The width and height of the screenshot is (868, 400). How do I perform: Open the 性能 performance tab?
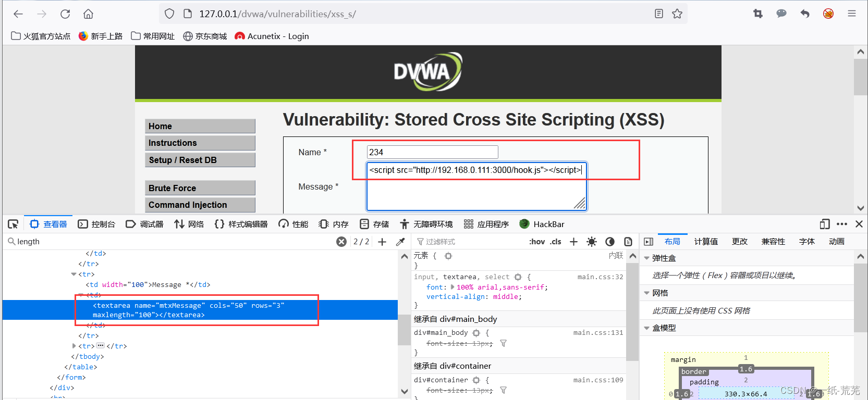point(294,224)
